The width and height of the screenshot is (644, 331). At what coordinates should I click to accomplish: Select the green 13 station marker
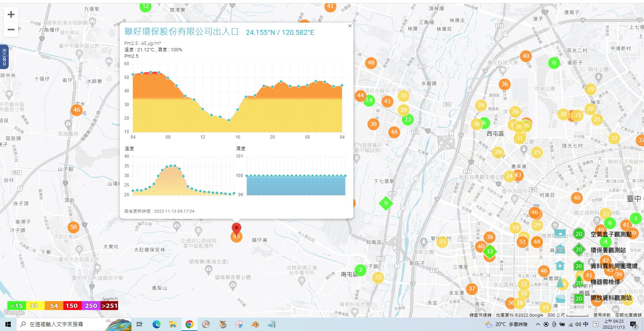point(408,119)
